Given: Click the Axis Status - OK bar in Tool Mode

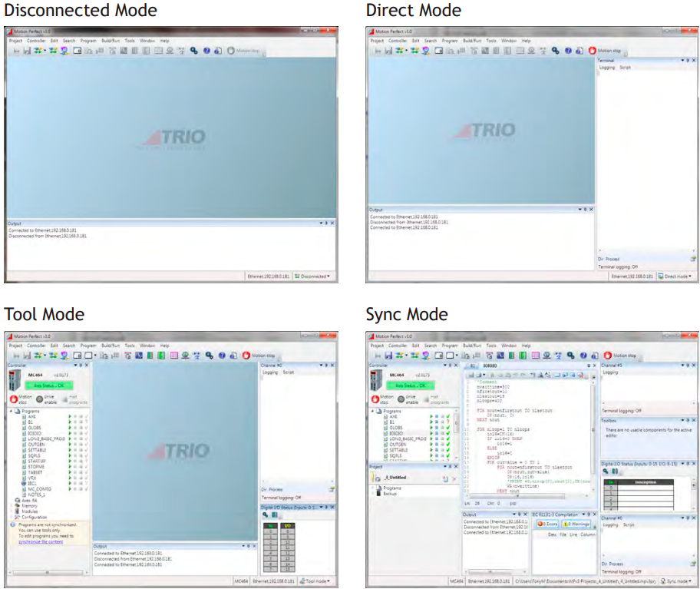Looking at the screenshot, I should point(49,385).
